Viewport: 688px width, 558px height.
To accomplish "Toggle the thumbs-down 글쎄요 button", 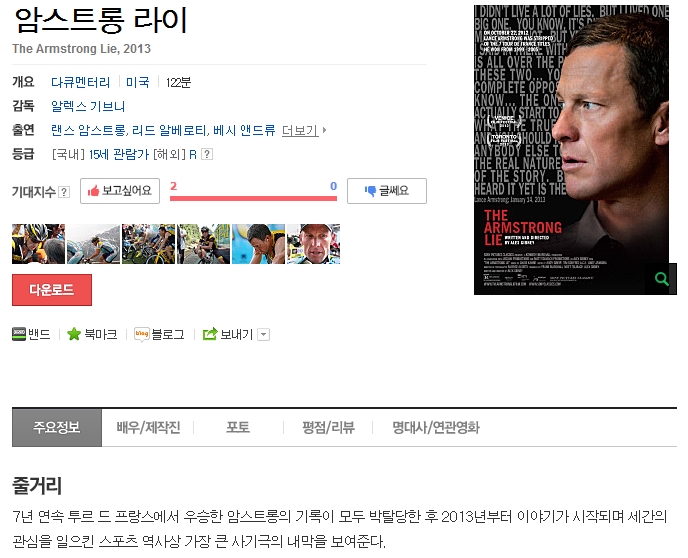I will tap(387, 191).
